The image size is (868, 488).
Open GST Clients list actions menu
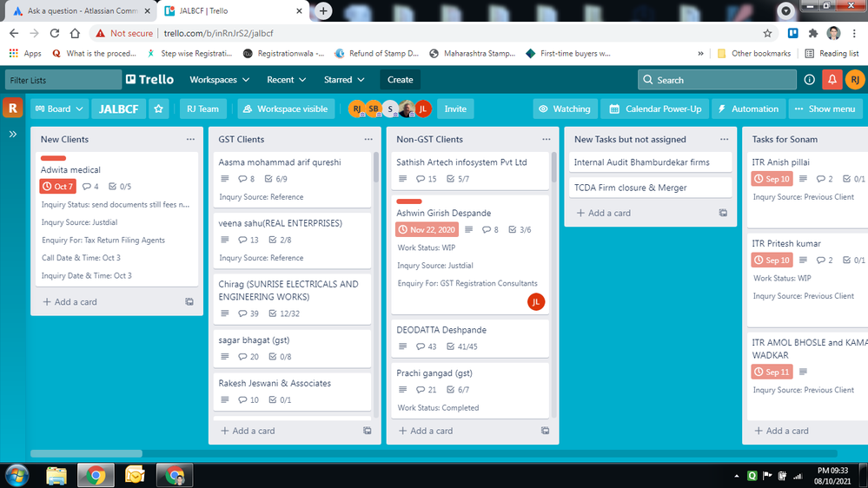click(x=368, y=140)
